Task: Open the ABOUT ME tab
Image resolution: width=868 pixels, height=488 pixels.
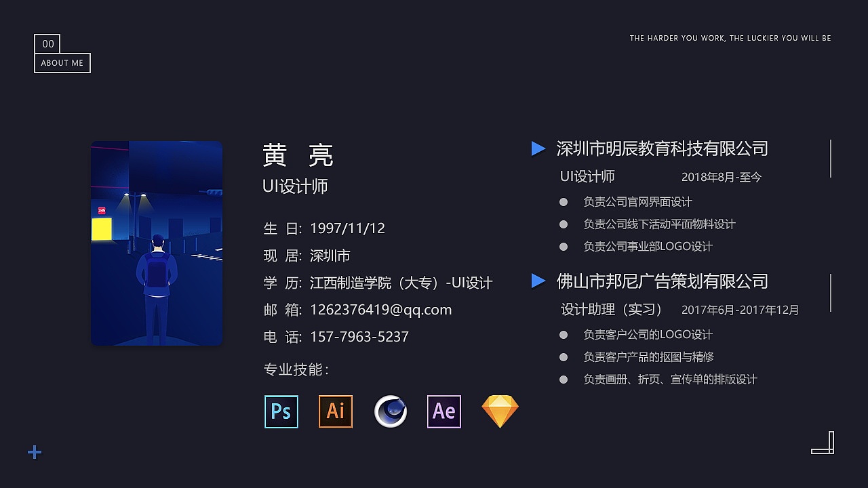Action: pos(62,62)
